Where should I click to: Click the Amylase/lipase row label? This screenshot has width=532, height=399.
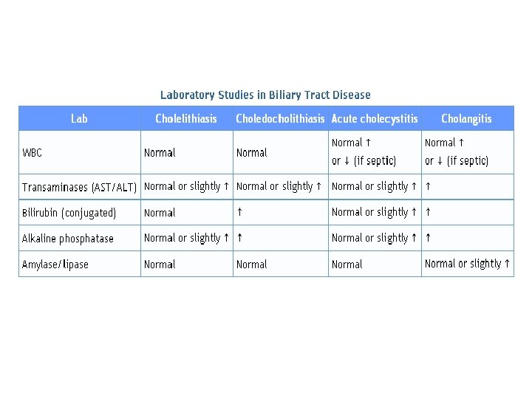55,265
